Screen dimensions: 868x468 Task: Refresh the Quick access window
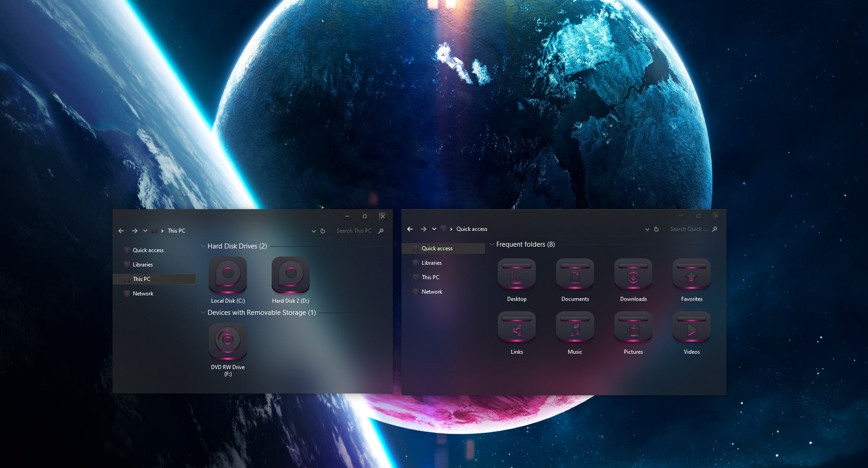(656, 229)
